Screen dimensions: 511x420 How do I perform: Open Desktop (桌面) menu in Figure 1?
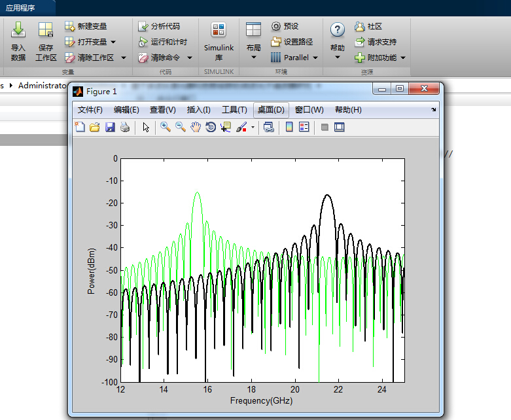(271, 110)
